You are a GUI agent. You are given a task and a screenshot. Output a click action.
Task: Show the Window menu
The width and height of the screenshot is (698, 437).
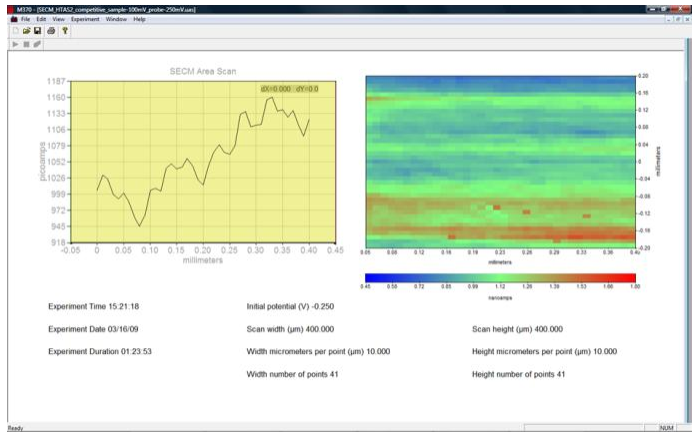116,19
